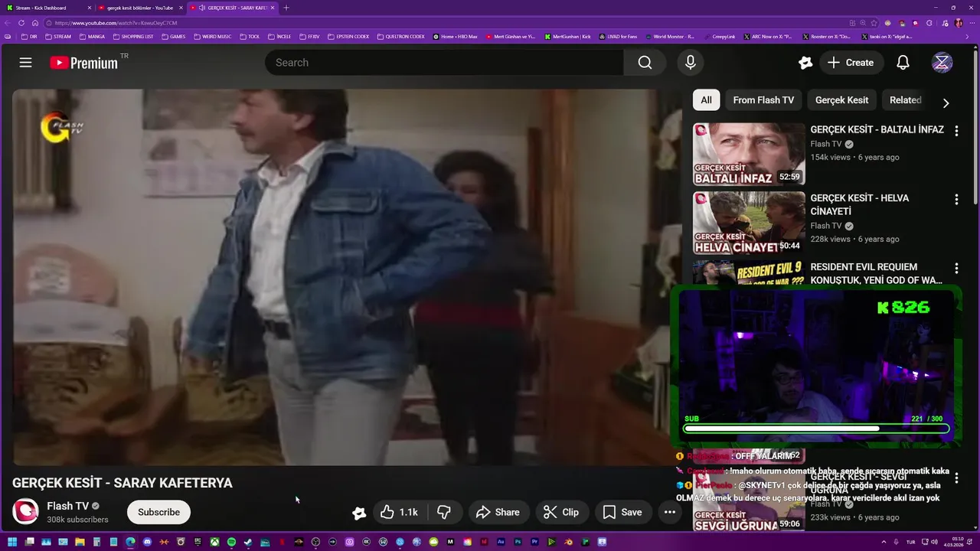Viewport: 980px width, 551px height.
Task: Open BALTALI İNFAZ video thumbnail
Action: tap(749, 154)
